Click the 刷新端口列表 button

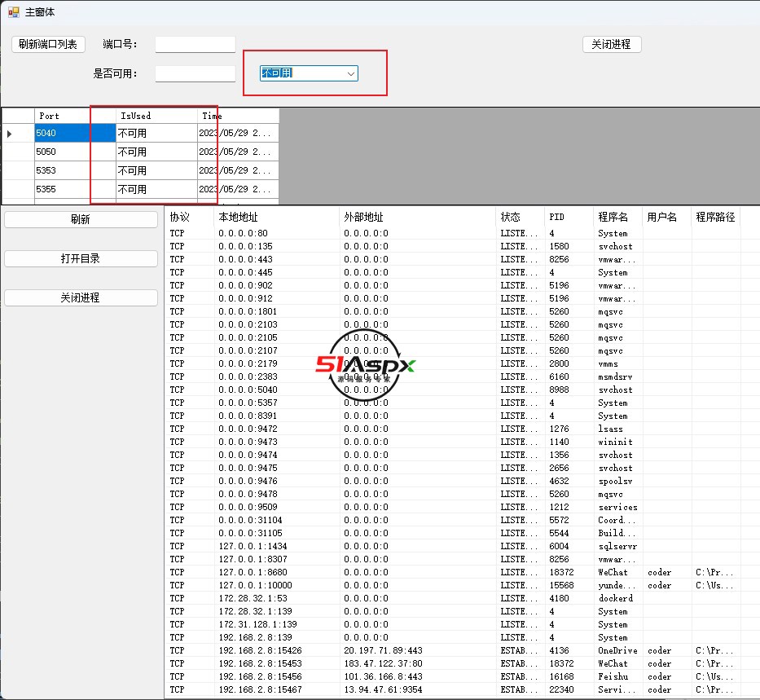click(x=48, y=44)
